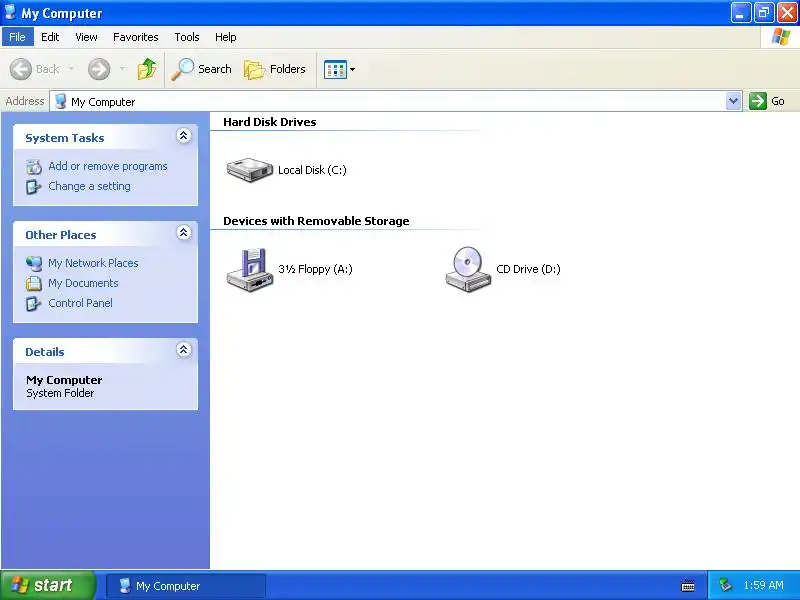Click the System Tasks panel title

[x=65, y=138]
